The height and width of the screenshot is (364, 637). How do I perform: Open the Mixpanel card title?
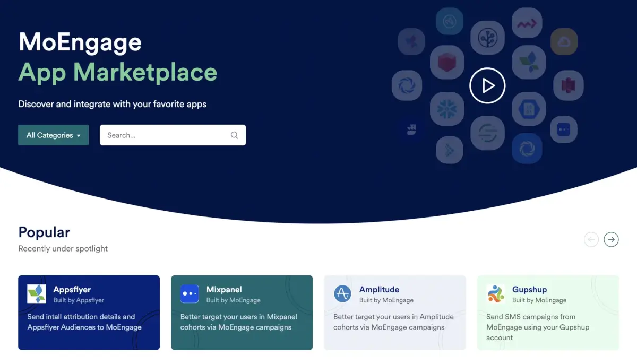coord(224,290)
